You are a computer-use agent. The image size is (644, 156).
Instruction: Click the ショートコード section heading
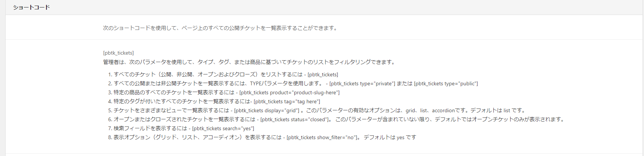(31, 7)
